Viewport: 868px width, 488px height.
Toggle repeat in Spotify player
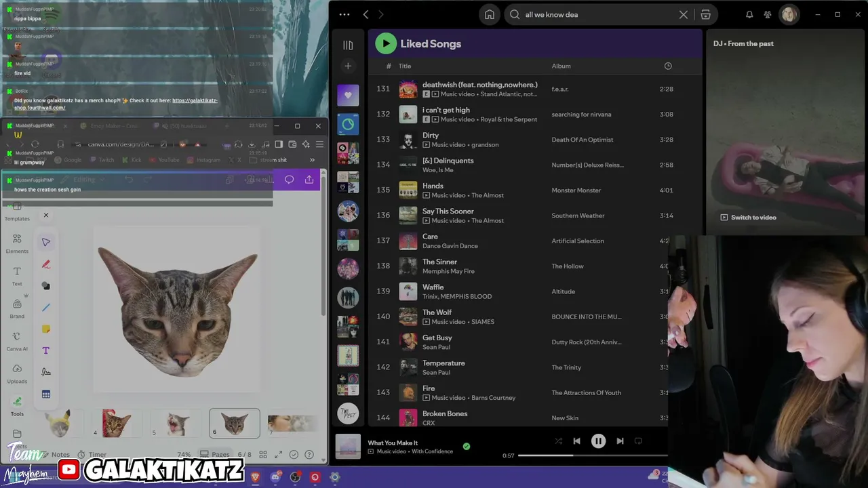point(638,441)
